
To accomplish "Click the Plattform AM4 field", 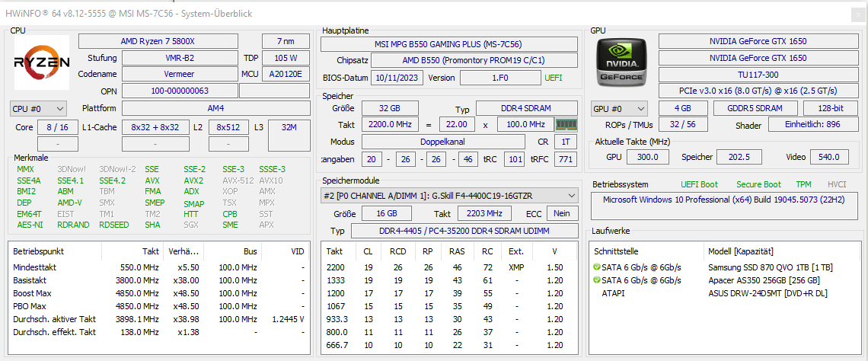I will click(x=216, y=108).
